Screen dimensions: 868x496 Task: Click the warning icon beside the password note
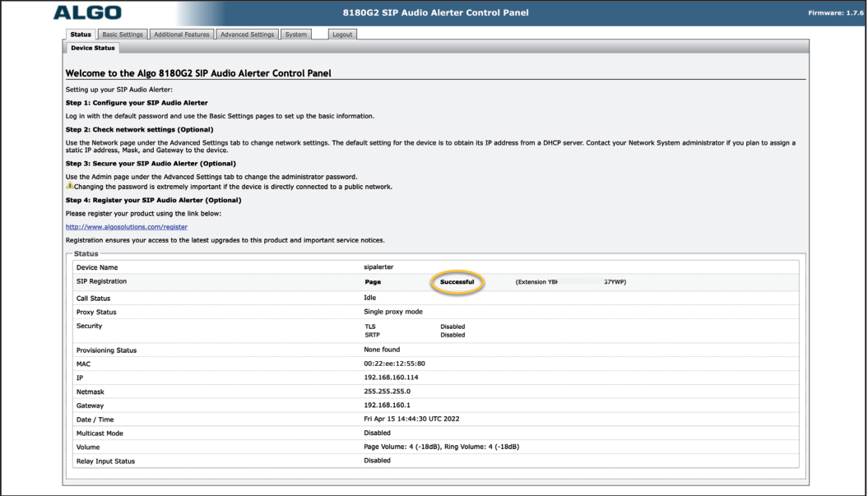click(x=68, y=186)
